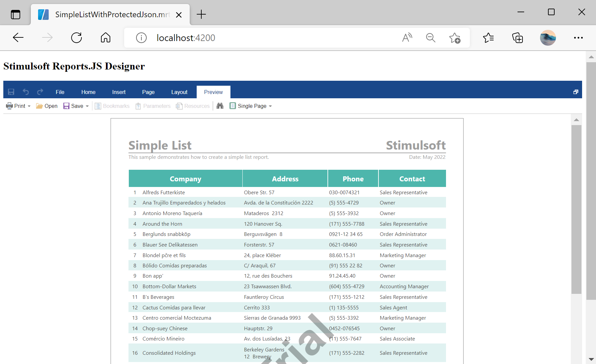Open the Single Page view dropdown

click(x=251, y=106)
